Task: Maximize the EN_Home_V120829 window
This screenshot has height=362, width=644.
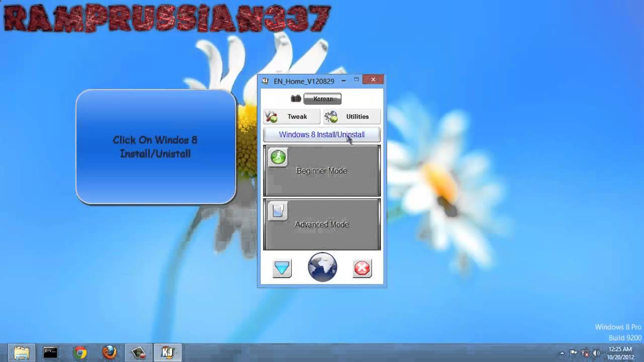Action: tap(356, 80)
